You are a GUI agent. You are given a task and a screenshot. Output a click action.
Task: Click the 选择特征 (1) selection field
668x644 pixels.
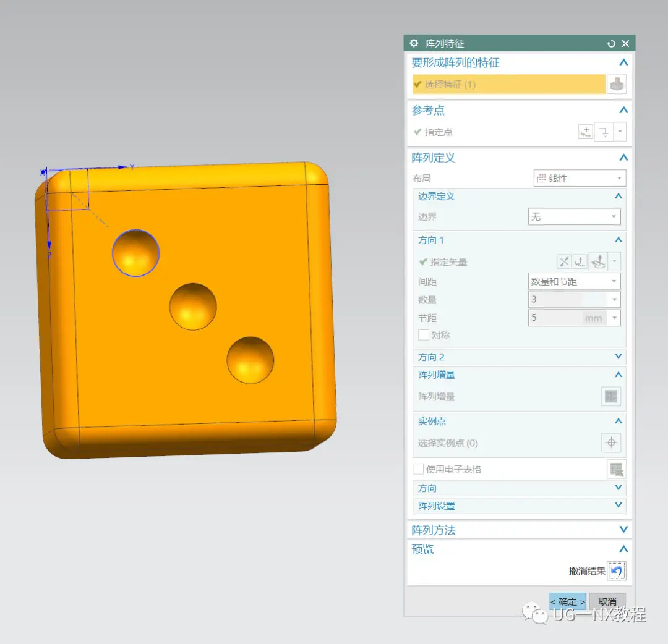click(508, 84)
